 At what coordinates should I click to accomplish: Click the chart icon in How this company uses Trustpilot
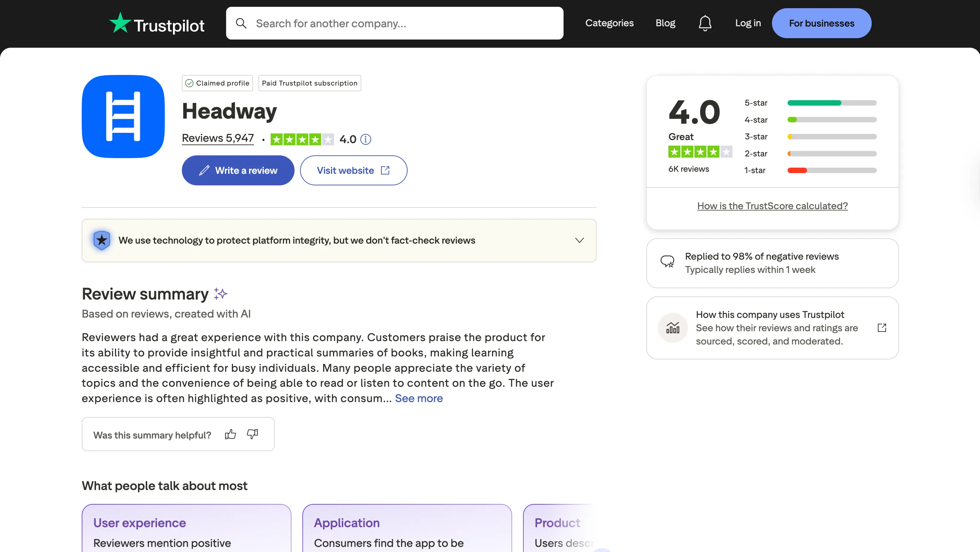tap(673, 328)
